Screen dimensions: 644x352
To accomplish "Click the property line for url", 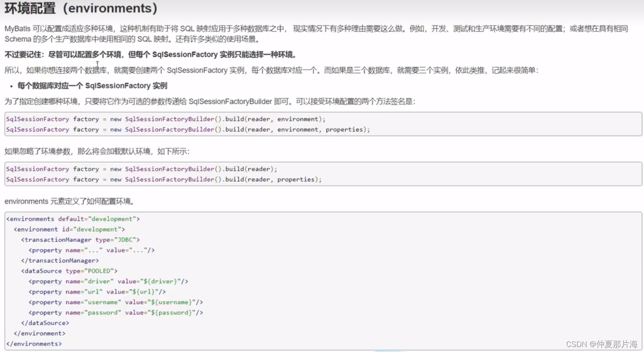I will coord(97,292).
